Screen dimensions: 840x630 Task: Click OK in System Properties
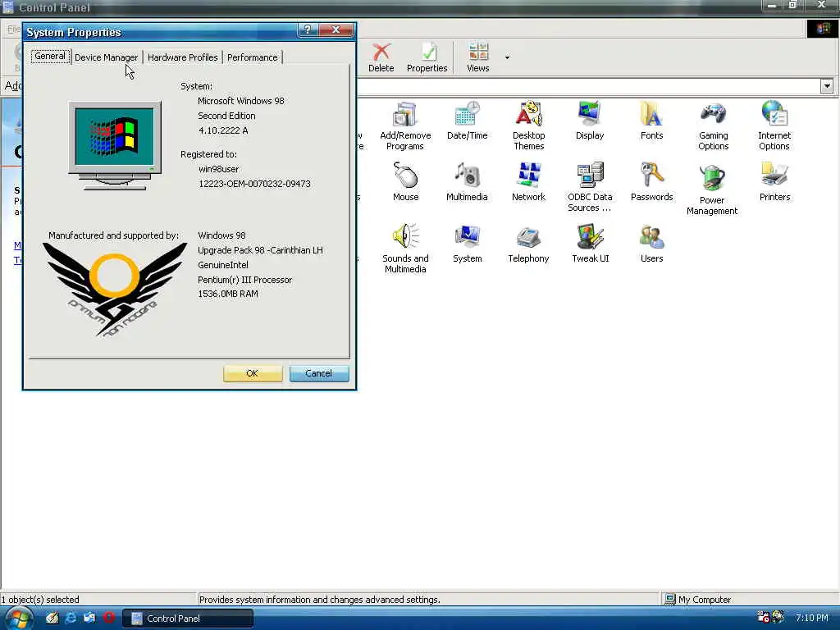(x=253, y=373)
